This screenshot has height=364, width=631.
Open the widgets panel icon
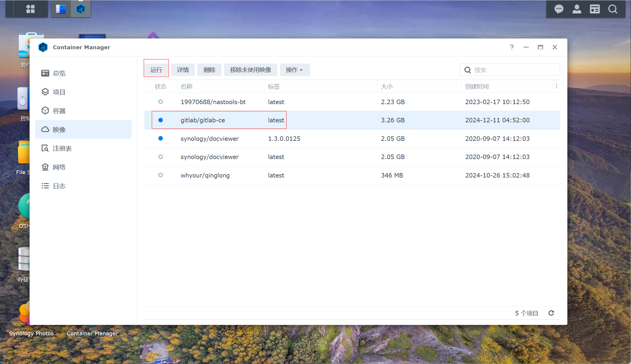point(595,9)
